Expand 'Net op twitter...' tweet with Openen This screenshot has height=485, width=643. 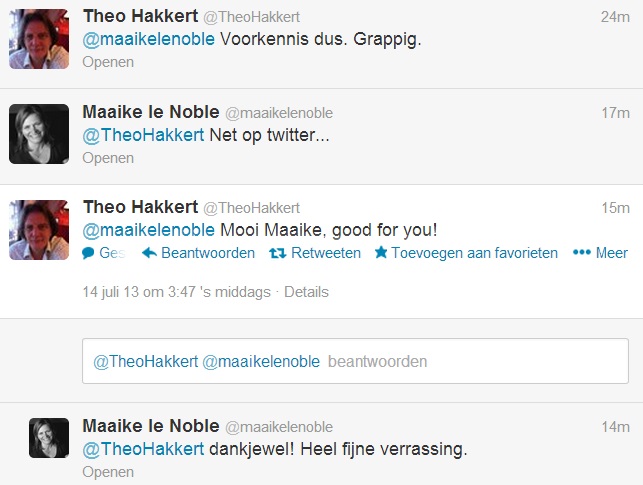coord(107,158)
